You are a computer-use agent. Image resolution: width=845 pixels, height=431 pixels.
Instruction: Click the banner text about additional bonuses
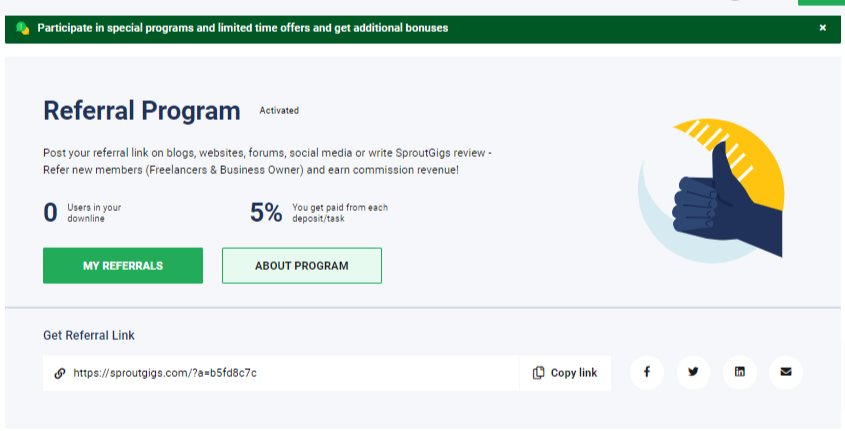(x=243, y=28)
